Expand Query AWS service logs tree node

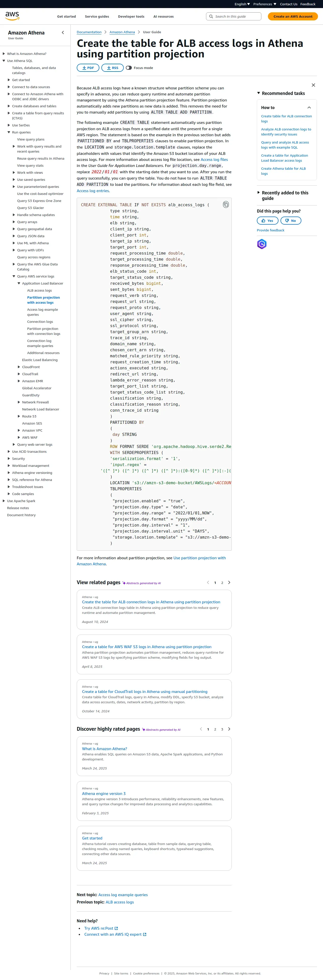tap(14, 276)
